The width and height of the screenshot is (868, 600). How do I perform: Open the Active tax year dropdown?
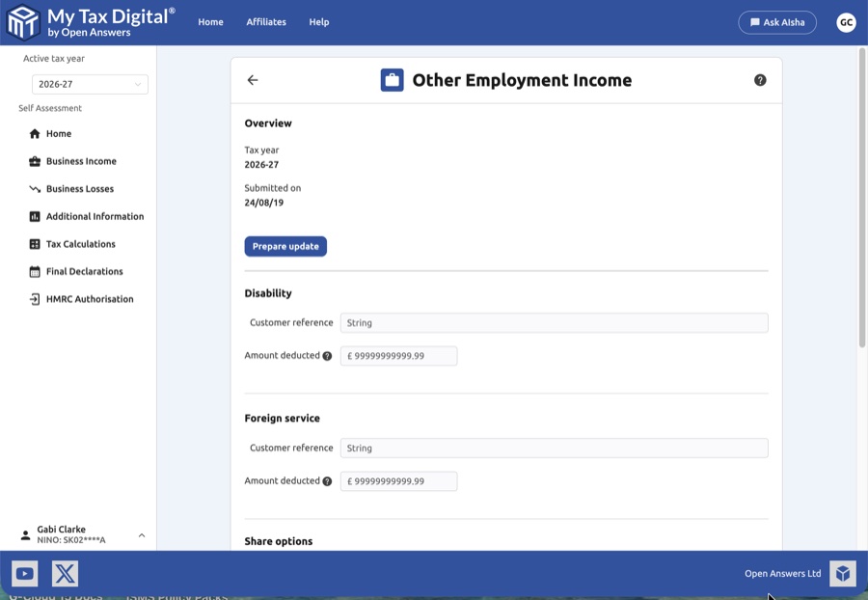90,84
